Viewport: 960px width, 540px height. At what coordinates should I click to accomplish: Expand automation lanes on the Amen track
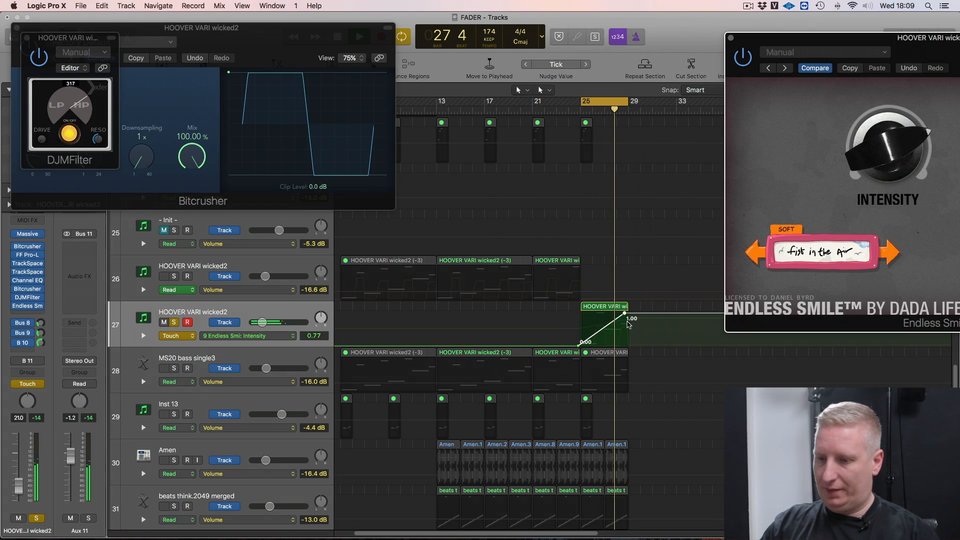143,473
